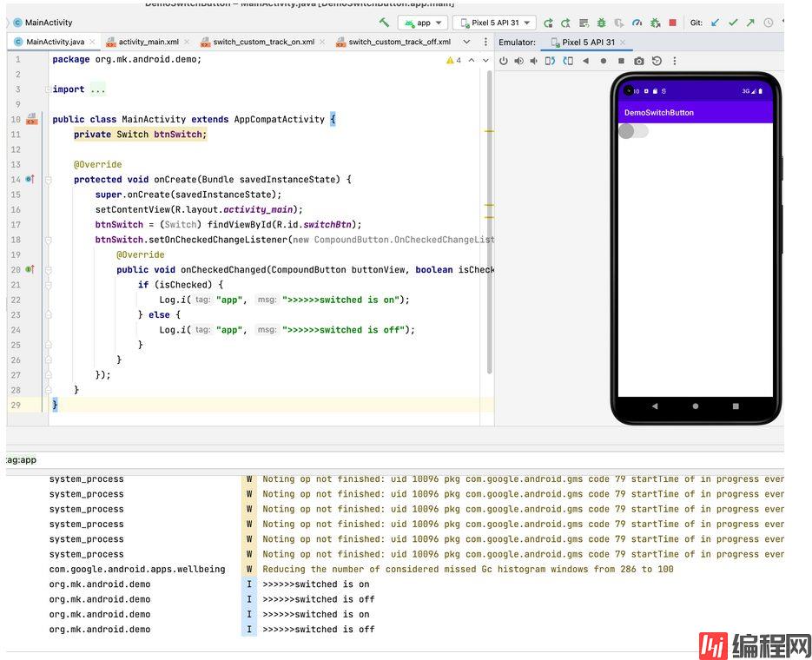Click the Build hammer icon
Image resolution: width=812 pixels, height=660 pixels.
384,23
